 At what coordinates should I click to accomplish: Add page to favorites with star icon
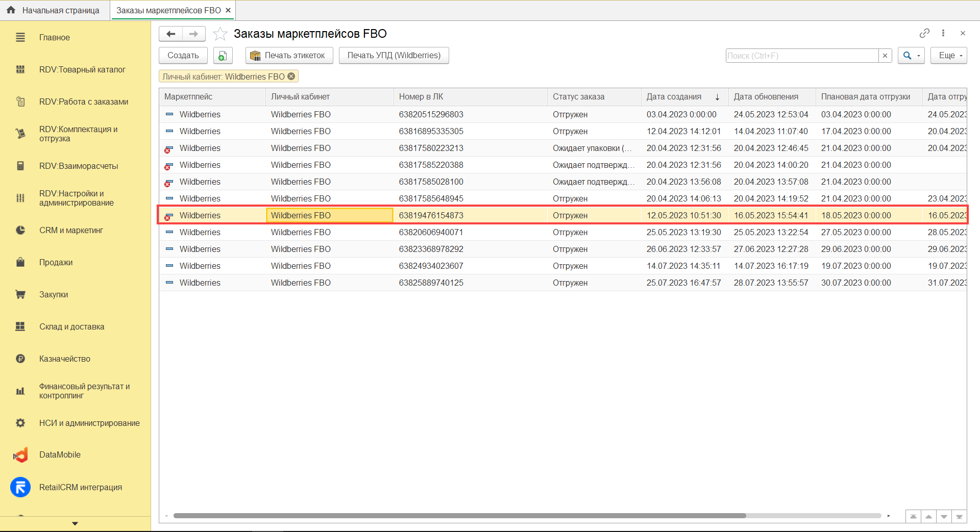(220, 34)
